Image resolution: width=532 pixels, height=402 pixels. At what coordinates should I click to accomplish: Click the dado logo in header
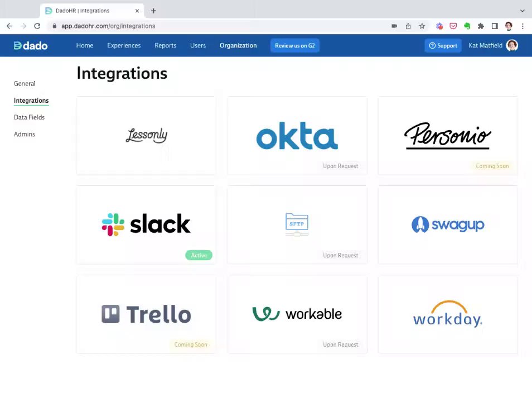(31, 46)
